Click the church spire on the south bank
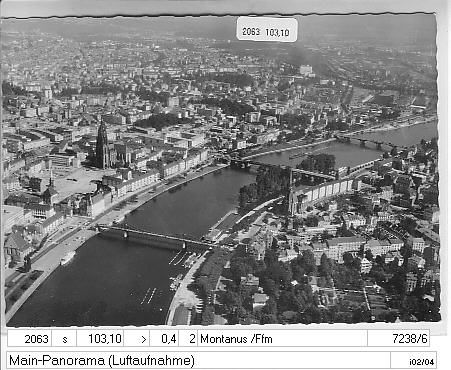This screenshot has height=370, width=451. (x=291, y=192)
